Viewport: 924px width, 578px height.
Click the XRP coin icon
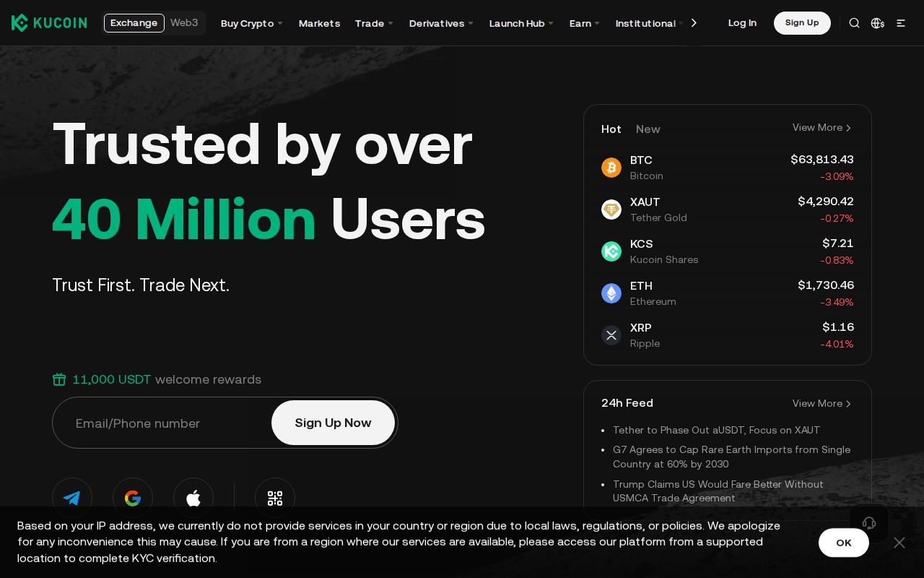pyautogui.click(x=611, y=335)
